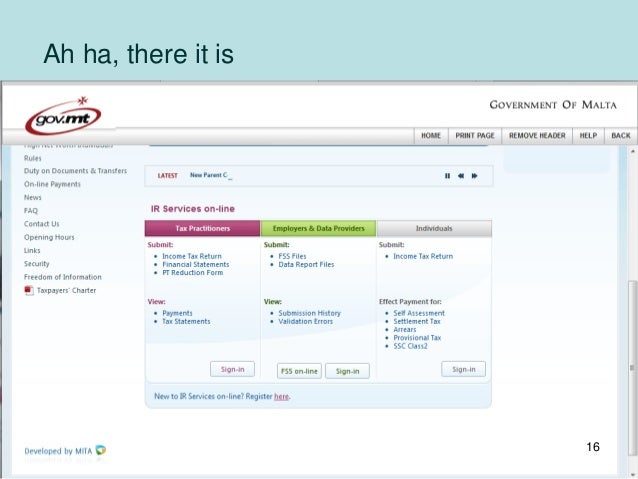This screenshot has height=479, width=638.
Task: Click Developed by MITA link
Action: click(x=58, y=451)
